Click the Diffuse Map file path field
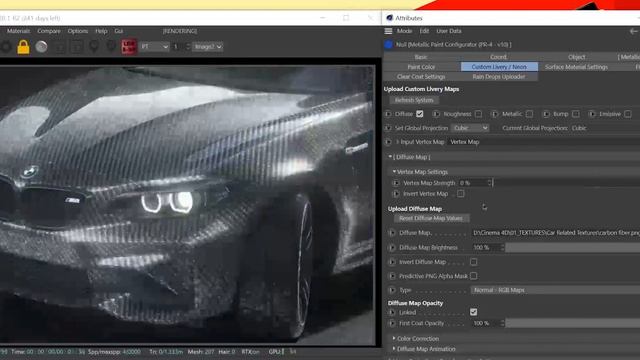 (x=556, y=233)
